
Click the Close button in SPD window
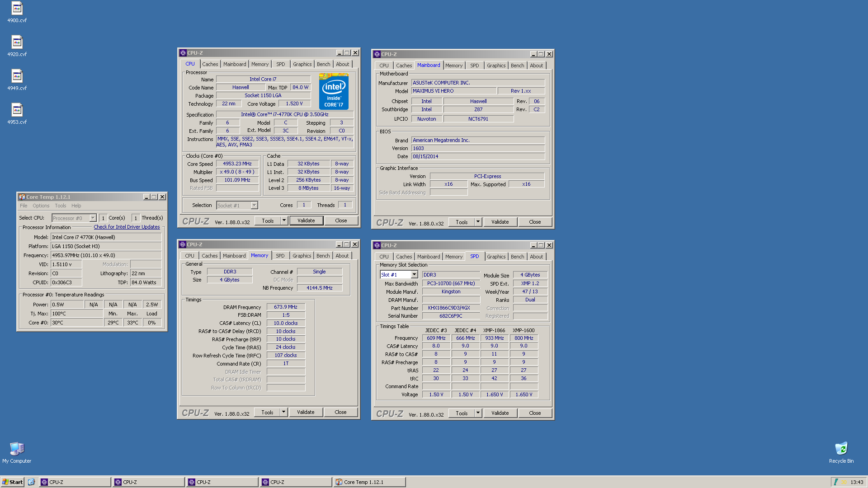point(535,413)
